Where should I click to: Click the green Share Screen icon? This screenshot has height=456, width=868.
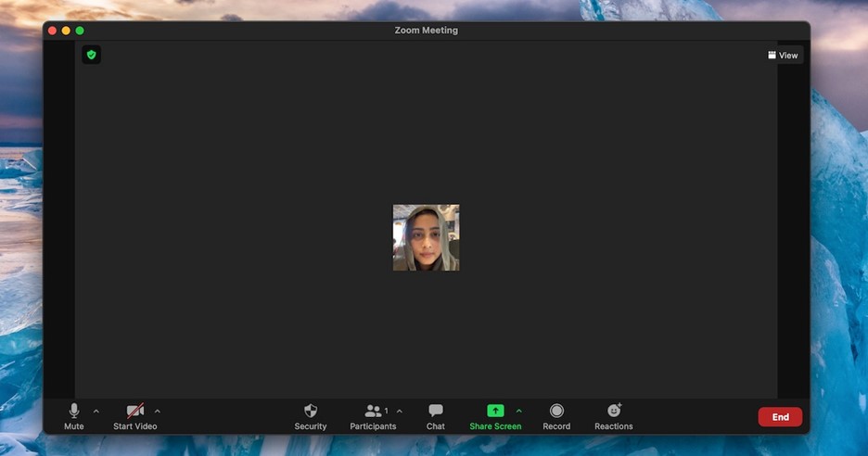pyautogui.click(x=495, y=411)
